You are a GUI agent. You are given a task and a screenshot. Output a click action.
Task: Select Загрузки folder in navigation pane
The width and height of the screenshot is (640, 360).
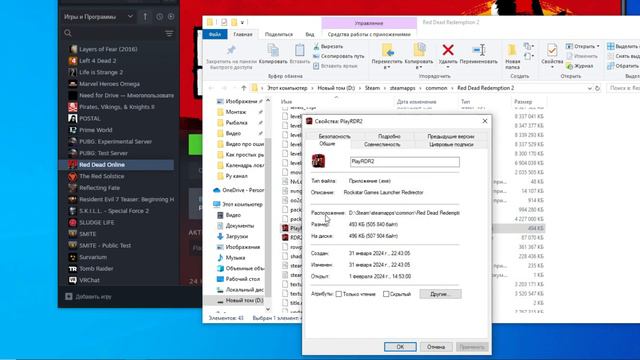[236, 236]
